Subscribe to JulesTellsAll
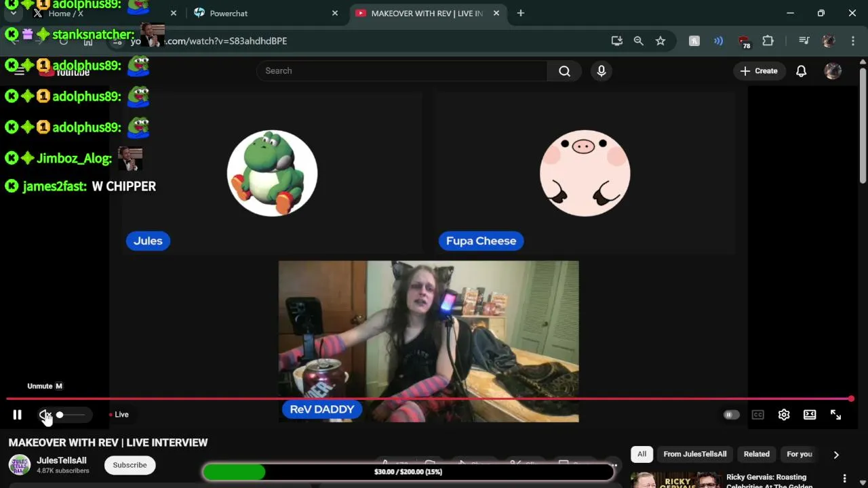Image resolution: width=868 pixels, height=488 pixels. [130, 465]
